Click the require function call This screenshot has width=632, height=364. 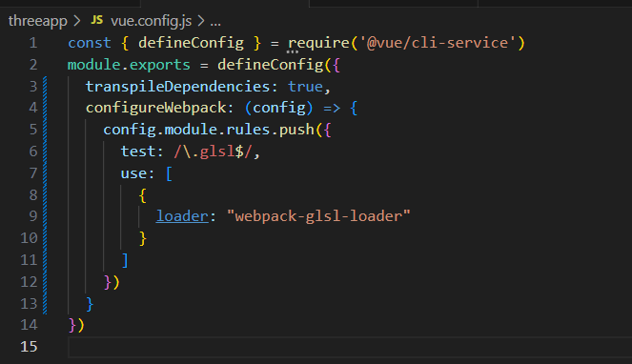(318, 43)
